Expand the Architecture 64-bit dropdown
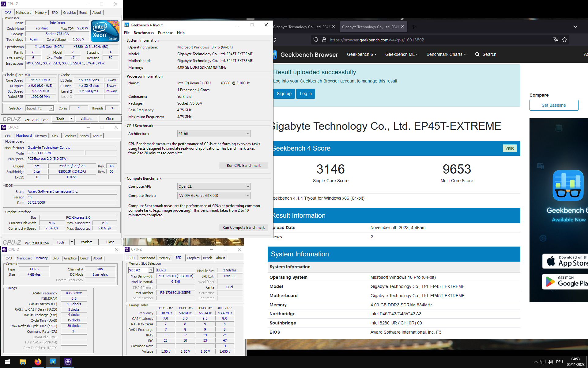This screenshot has width=588, height=368. (248, 134)
